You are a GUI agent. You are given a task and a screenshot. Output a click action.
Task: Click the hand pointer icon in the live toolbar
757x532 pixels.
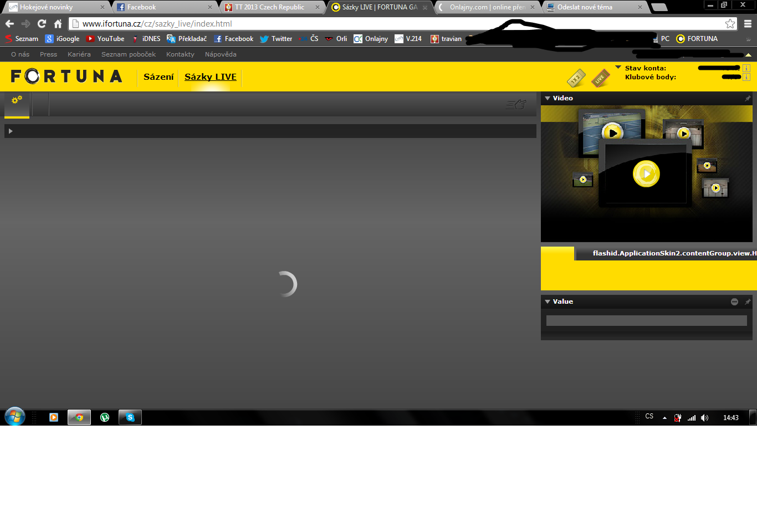click(516, 104)
